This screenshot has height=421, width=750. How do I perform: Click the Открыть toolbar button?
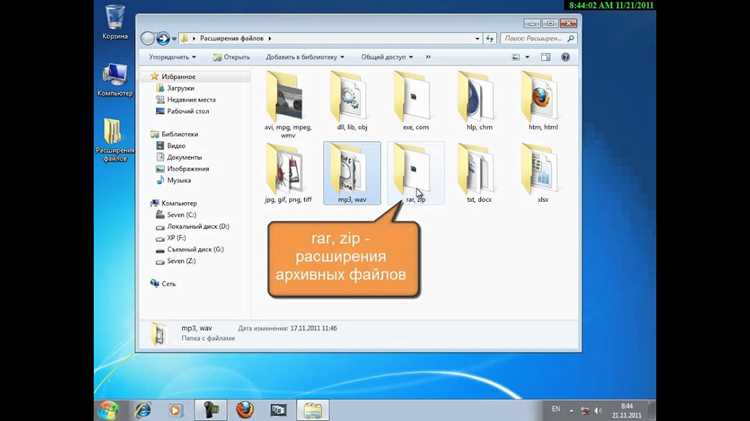(x=232, y=57)
